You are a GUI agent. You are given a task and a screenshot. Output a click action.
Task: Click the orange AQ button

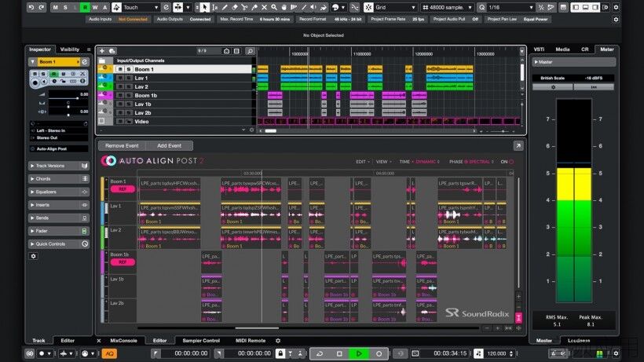click(109, 353)
